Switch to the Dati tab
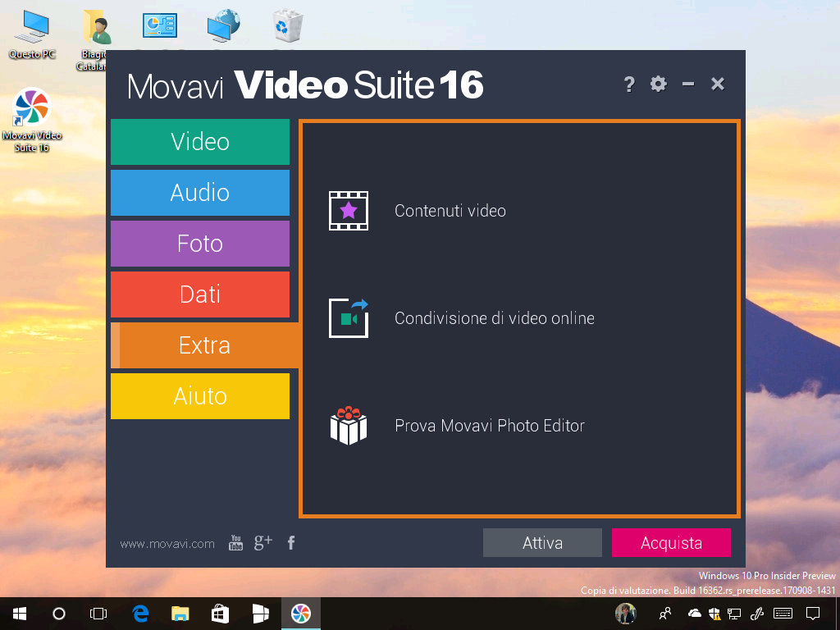Image resolution: width=840 pixels, height=630 pixels. [x=200, y=294]
